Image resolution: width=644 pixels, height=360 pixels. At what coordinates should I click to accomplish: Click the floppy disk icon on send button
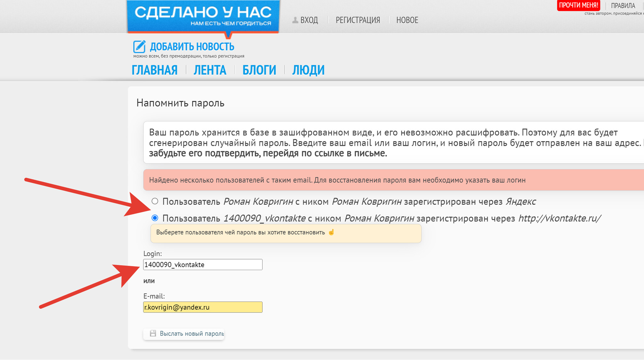pyautogui.click(x=153, y=333)
